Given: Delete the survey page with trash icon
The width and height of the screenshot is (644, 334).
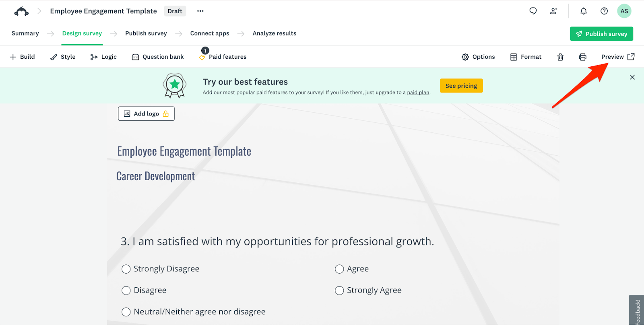Looking at the screenshot, I should click(560, 57).
